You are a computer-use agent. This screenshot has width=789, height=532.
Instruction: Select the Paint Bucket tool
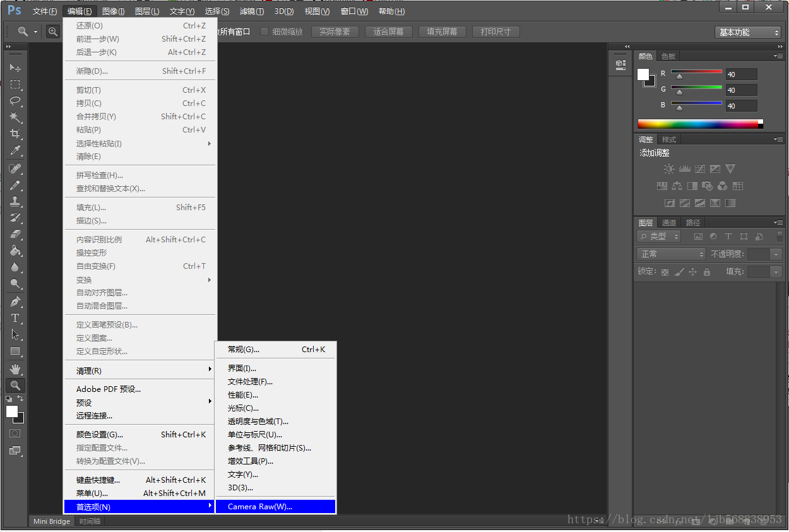[15, 251]
